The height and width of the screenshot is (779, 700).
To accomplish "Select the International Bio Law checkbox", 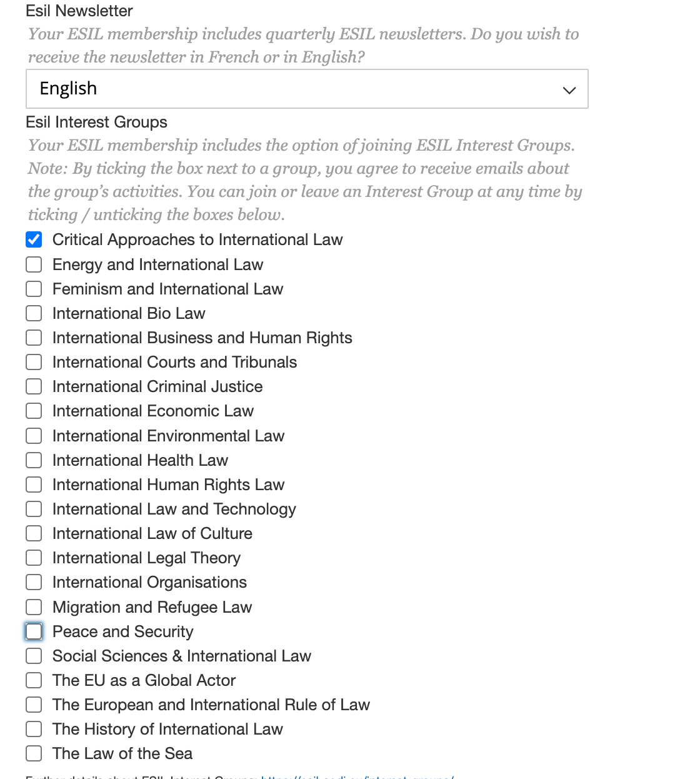I will click(x=34, y=313).
